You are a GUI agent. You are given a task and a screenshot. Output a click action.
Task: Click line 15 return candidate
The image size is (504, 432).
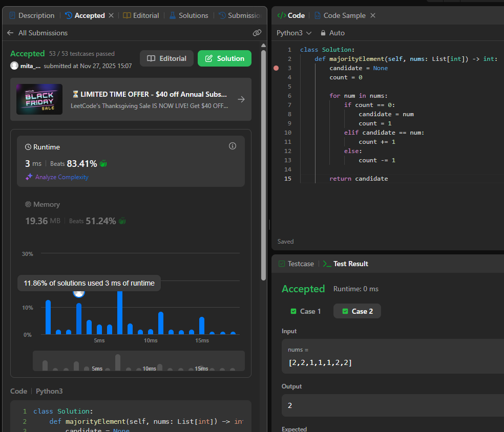click(x=359, y=179)
